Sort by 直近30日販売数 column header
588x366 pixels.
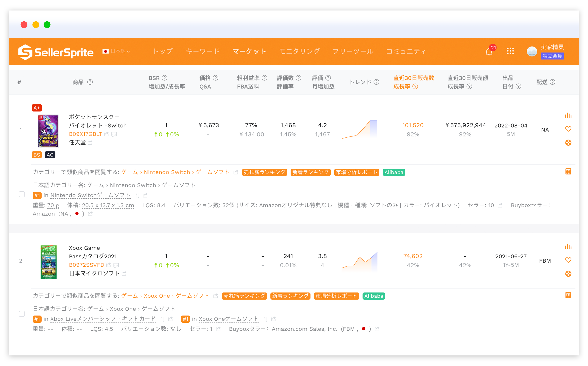tap(414, 78)
